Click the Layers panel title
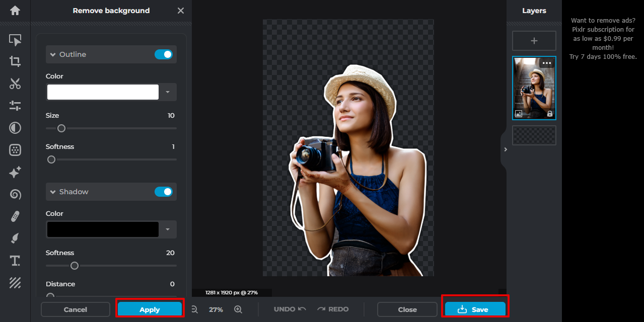Screen dimensions: 644x322 tap(534, 11)
